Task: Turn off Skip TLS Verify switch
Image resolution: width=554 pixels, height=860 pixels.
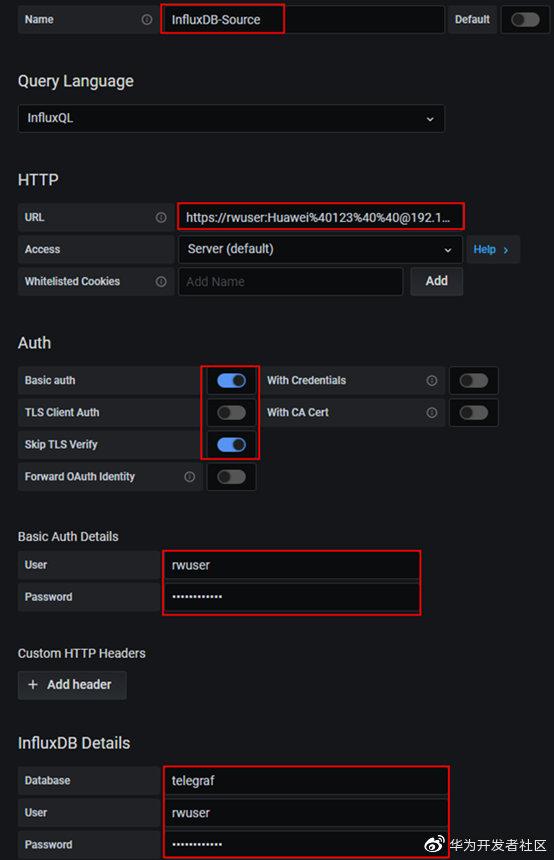Action: pyautogui.click(x=231, y=445)
